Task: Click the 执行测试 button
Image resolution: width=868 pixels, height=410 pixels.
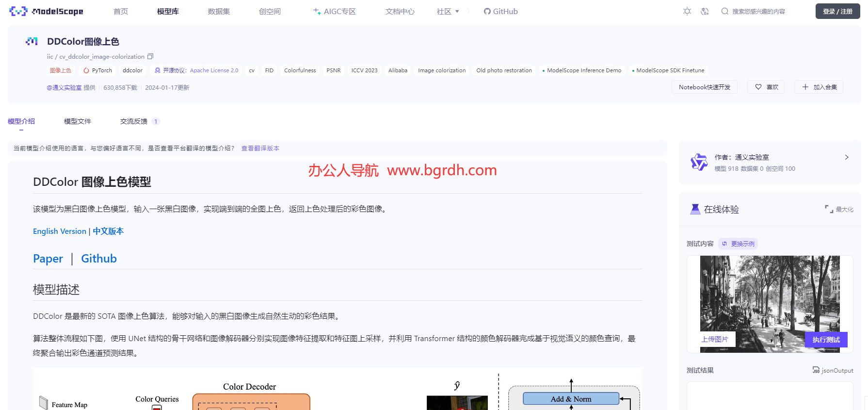Action: coord(826,340)
